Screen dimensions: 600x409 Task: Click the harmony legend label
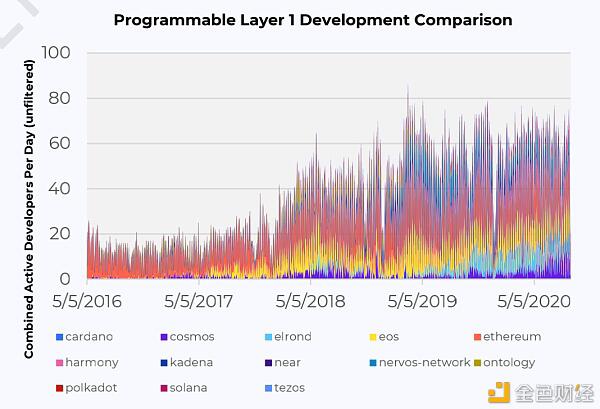tap(93, 362)
